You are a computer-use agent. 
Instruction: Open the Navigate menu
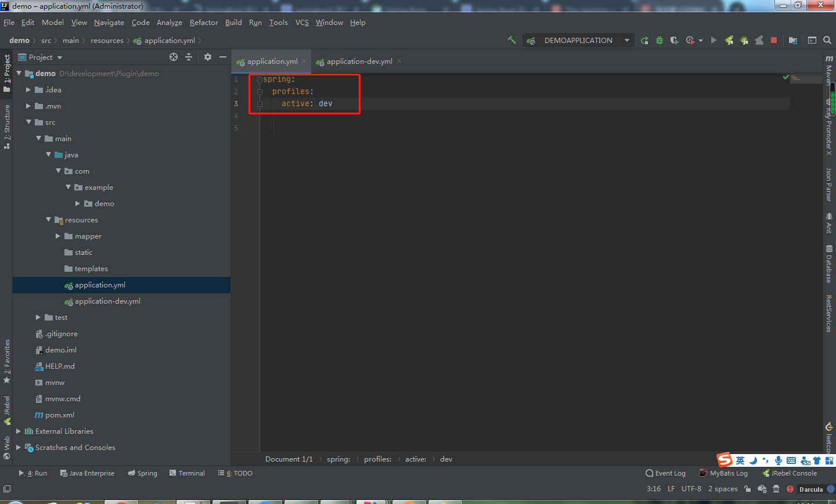click(109, 22)
